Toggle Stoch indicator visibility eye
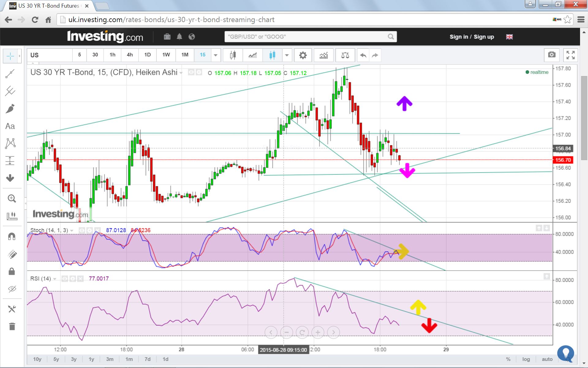This screenshot has width=588, height=368. (x=82, y=230)
